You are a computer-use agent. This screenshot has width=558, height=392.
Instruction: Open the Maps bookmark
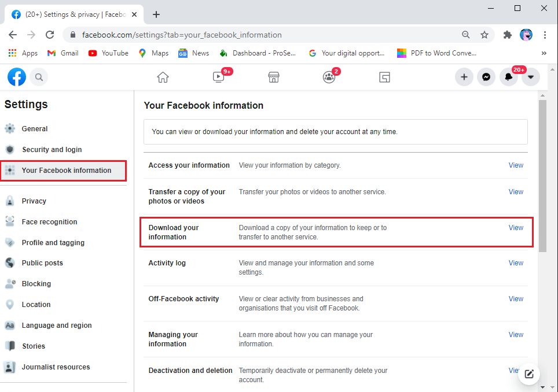154,53
